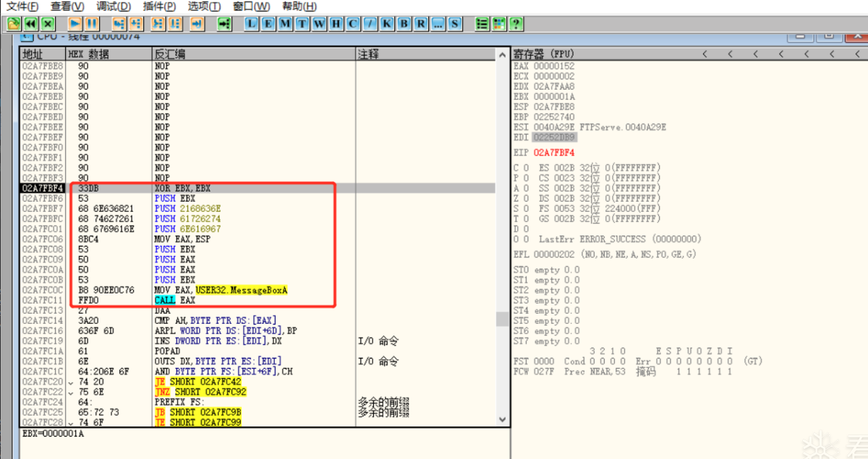Open Breakpoints window via B icon
Screen dimensions: 868x459
[404, 23]
